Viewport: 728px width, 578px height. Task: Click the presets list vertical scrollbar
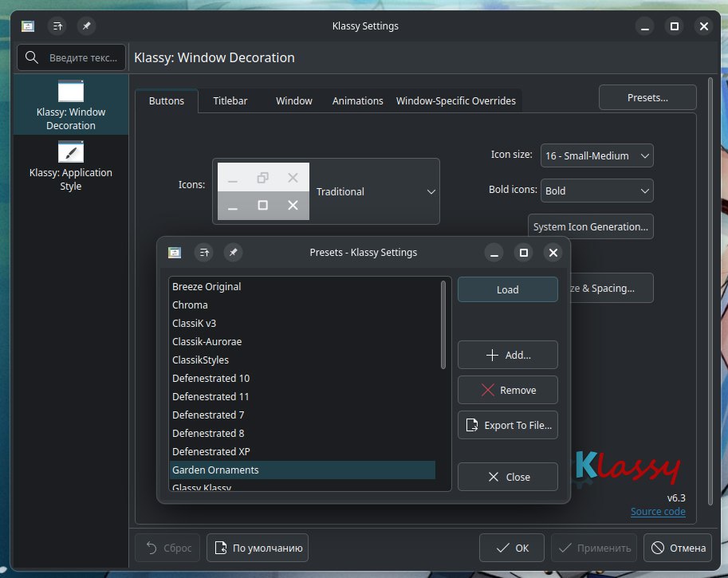tap(443, 324)
